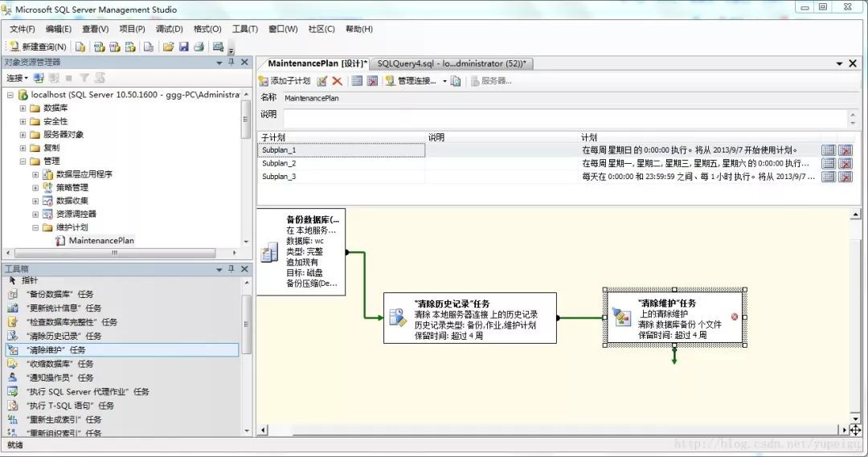Click the save icon in main toolbar
The image size is (868, 457).
tap(183, 47)
